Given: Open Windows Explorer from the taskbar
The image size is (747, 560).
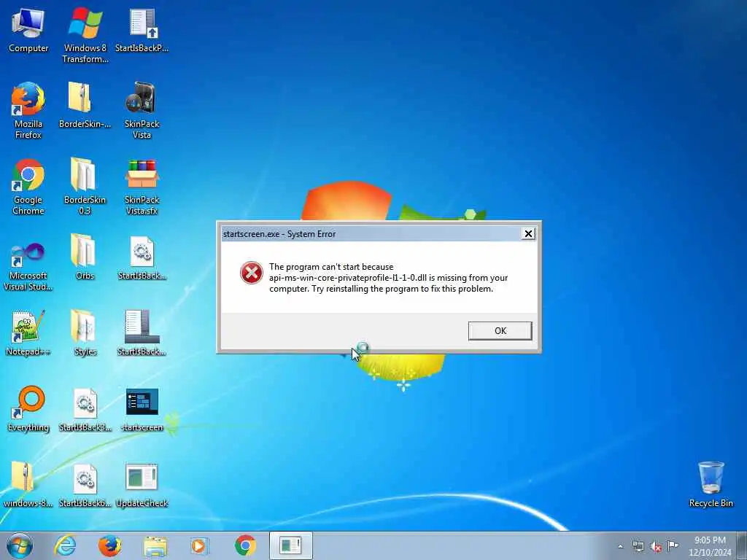Looking at the screenshot, I should [155, 545].
